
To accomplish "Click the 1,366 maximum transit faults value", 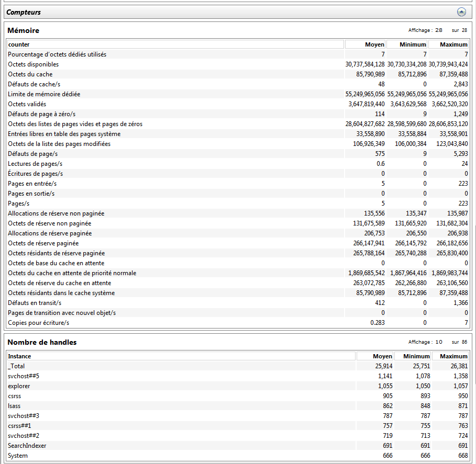I will pos(461,303).
